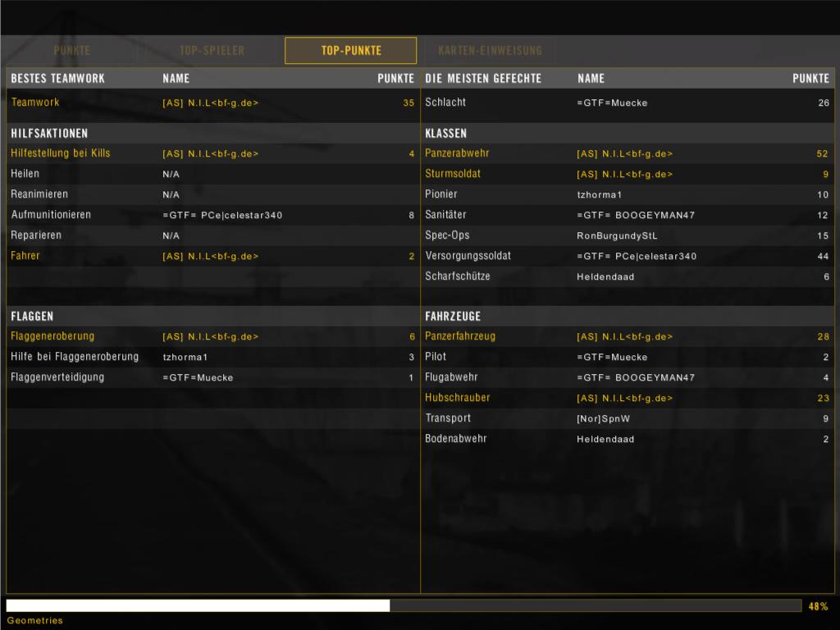Image resolution: width=840 pixels, height=630 pixels.
Task: Click the Flaggenverteidigung row label
Action: coord(57,377)
